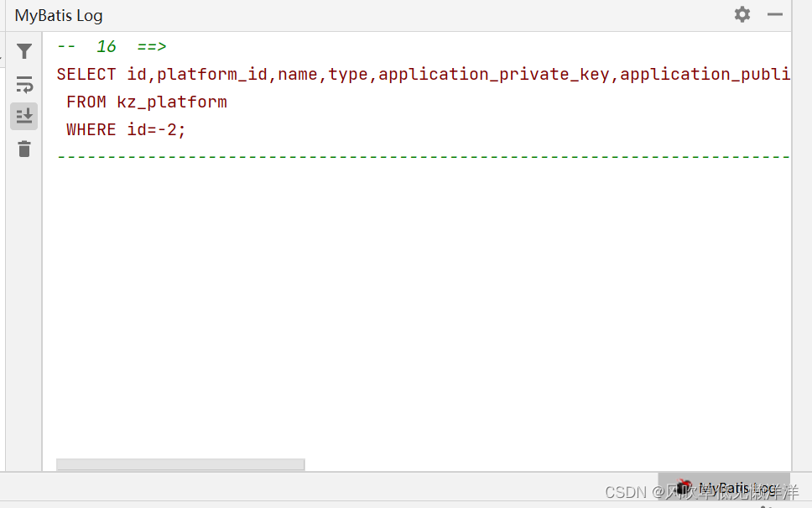Click the green ==> arrow marker
812x508 pixels.
tap(151, 46)
